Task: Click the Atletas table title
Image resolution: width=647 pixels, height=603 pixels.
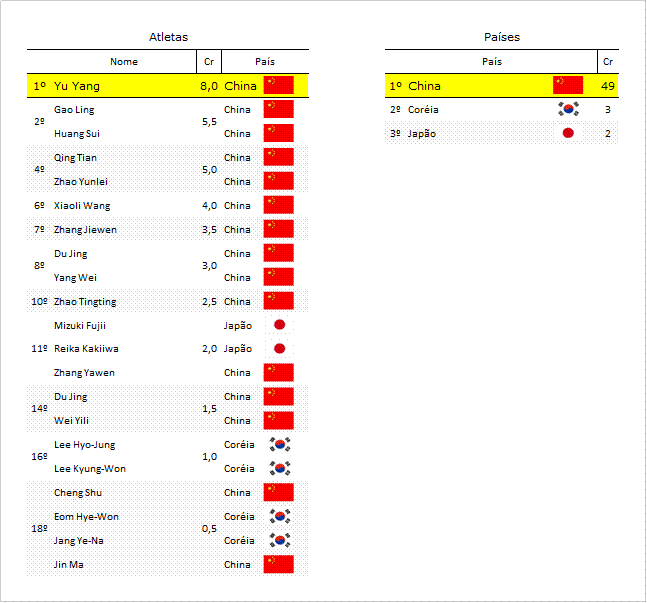Action: pyautogui.click(x=168, y=37)
